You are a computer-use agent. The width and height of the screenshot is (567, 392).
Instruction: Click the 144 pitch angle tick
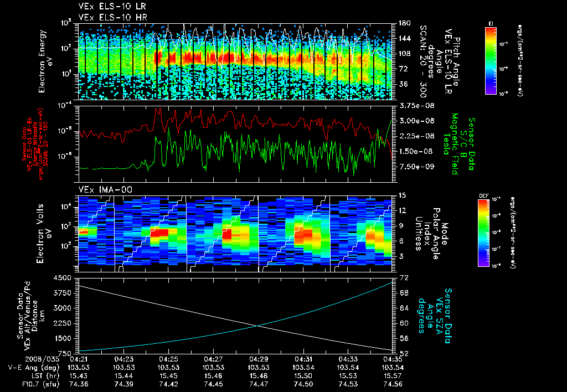(404, 38)
